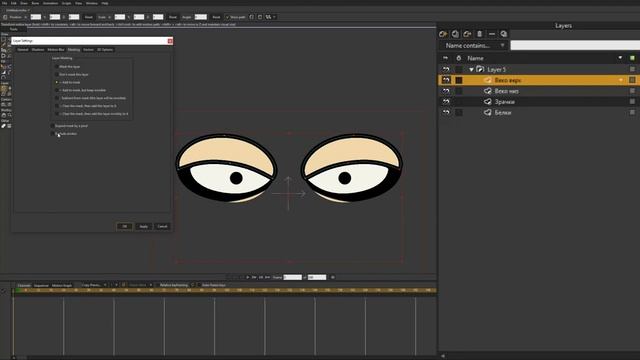Viewport: 640px width, 360px height.
Task: Open the arrow dropdown on Веко верх row
Action: click(621, 80)
